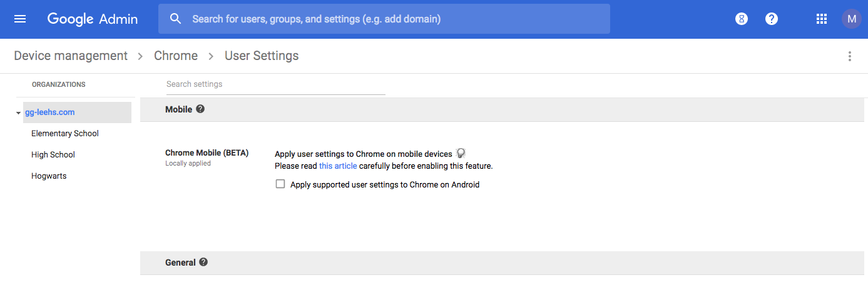Open the three-dot more options menu
Viewport: 868px width, 295px height.
click(849, 56)
